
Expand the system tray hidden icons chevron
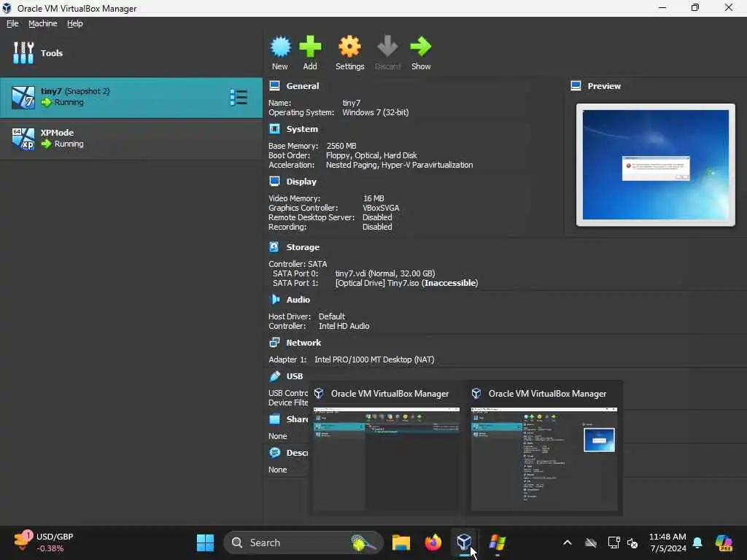pos(567,542)
